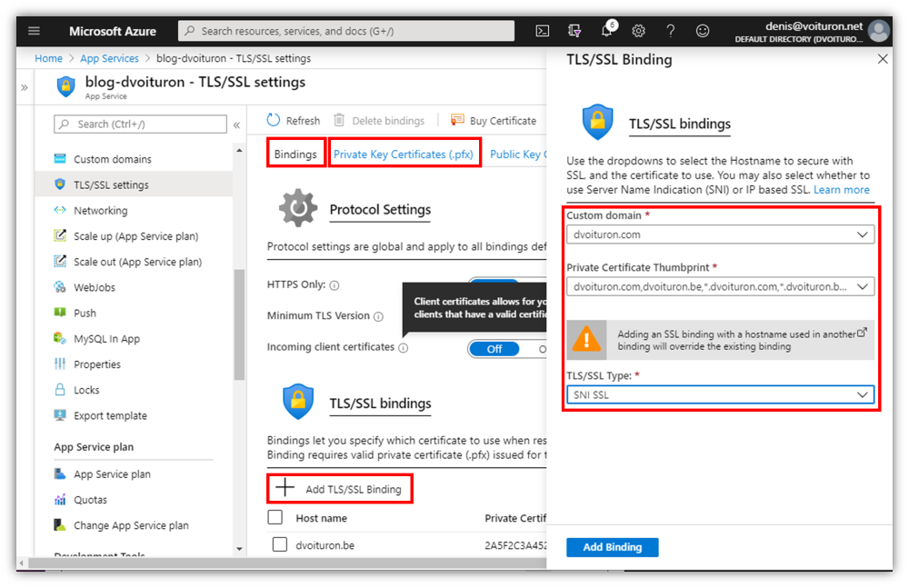Viewport: 909px width, 588px height.
Task: Click the Quotas chart icon
Action: tap(60, 499)
